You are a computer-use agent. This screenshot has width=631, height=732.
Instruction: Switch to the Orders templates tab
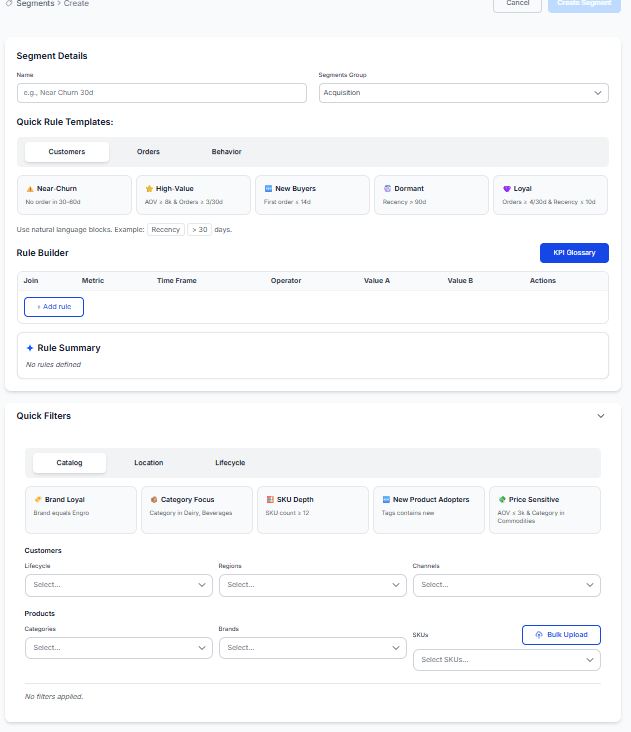[148, 152]
